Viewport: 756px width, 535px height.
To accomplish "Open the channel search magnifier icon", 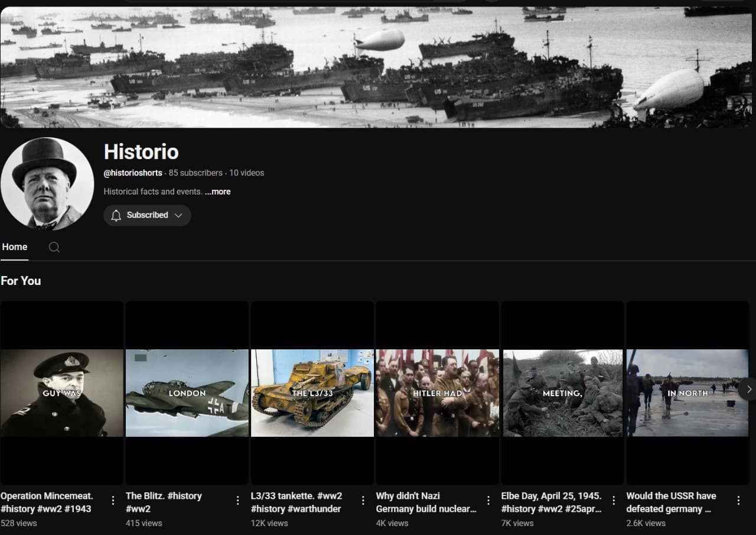I will click(54, 247).
